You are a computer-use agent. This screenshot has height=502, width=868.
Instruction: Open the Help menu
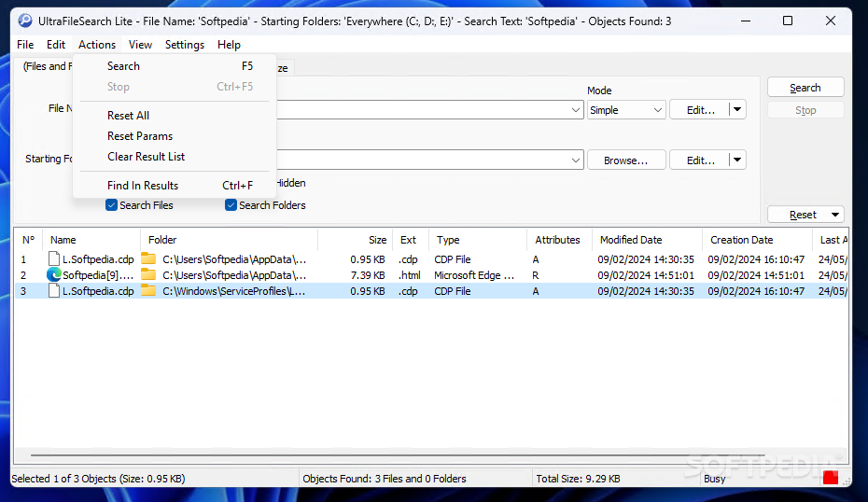click(229, 45)
